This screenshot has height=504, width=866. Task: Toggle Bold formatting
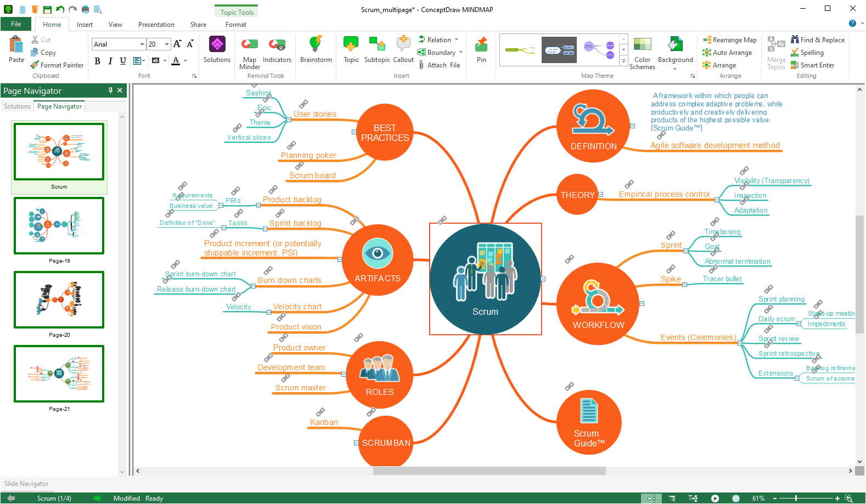point(97,61)
